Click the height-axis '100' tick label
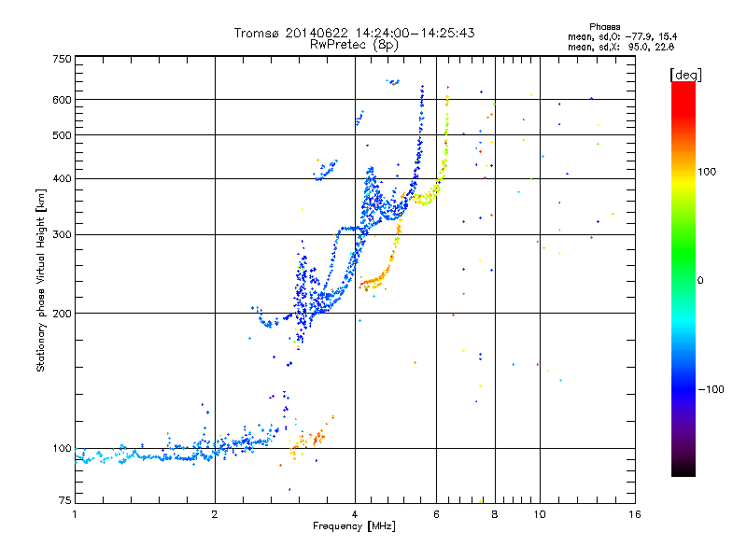 (x=62, y=449)
